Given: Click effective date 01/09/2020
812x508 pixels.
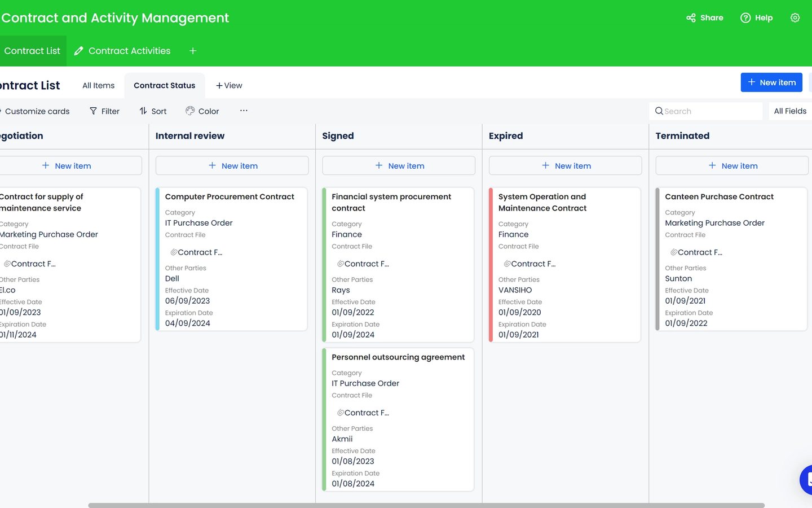Looking at the screenshot, I should pos(520,312).
